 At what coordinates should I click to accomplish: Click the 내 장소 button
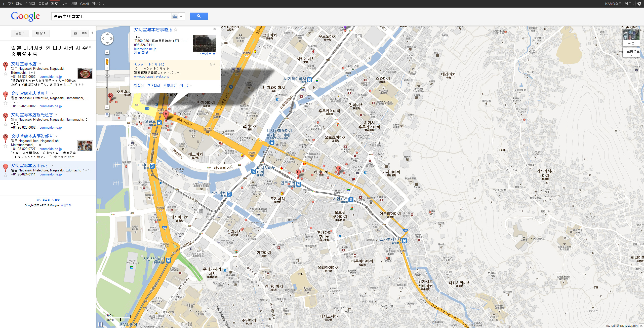coord(41,33)
